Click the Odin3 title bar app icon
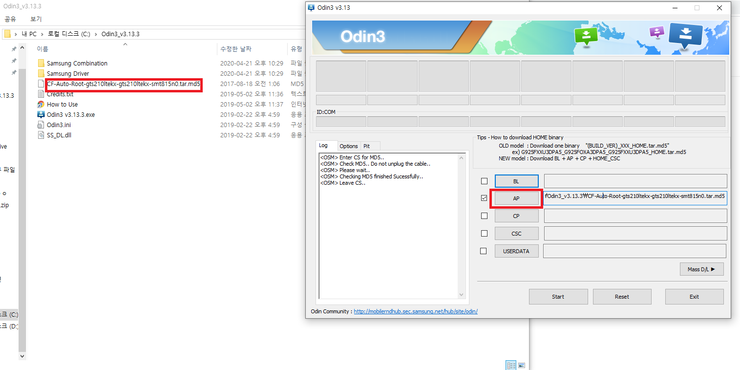 (311, 8)
